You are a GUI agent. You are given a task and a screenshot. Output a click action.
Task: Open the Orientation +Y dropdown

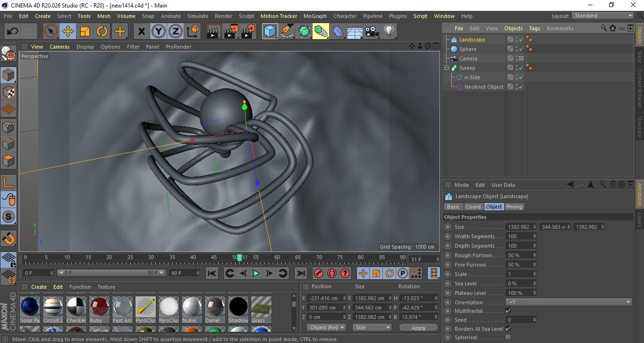[x=569, y=302]
